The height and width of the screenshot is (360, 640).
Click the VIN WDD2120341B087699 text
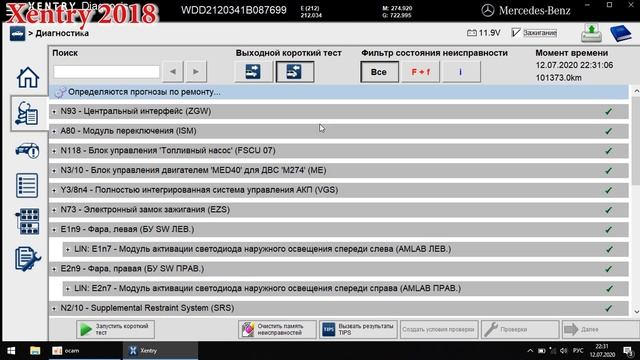click(233, 10)
